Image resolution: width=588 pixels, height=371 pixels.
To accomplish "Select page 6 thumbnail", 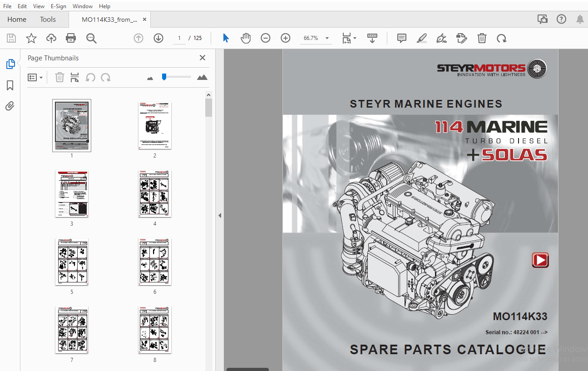I will tap(155, 262).
